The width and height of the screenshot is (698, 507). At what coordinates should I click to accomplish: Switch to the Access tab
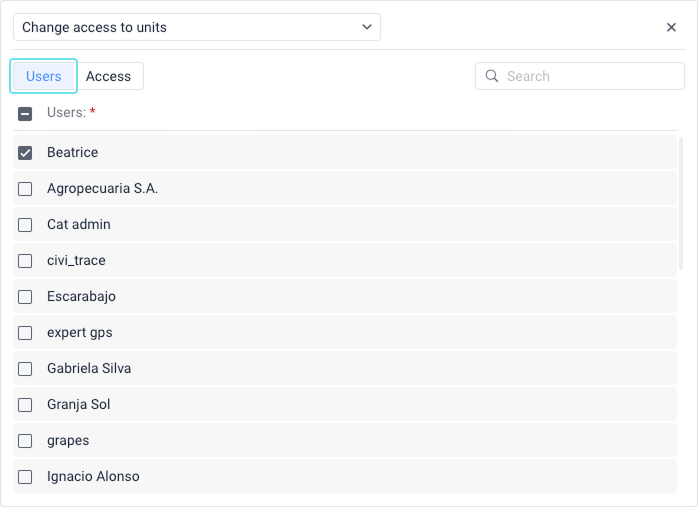(x=108, y=76)
